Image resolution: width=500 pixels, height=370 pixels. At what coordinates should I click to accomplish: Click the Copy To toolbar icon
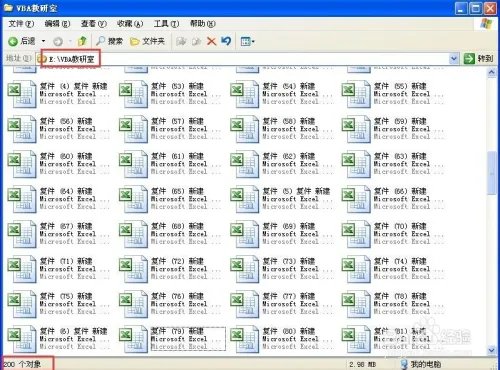[x=196, y=41]
